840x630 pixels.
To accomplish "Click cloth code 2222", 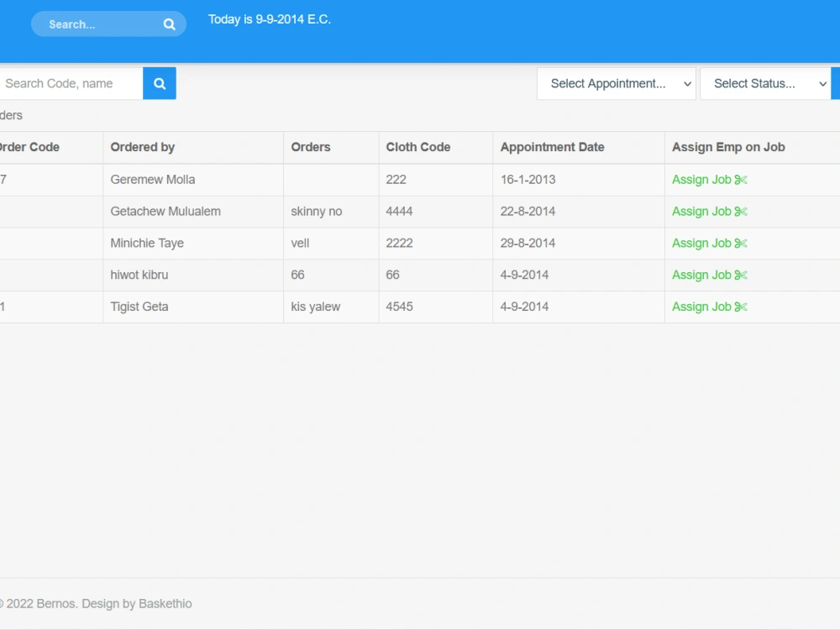I will coord(399,244).
